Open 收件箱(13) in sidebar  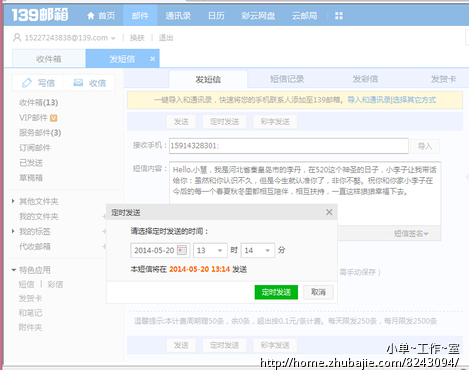[x=39, y=102]
